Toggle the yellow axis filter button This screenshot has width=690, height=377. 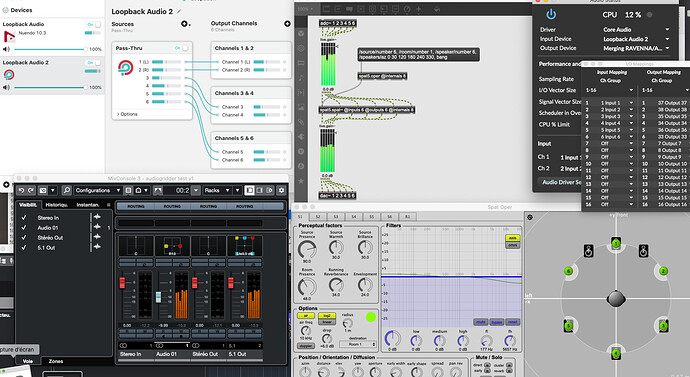tap(512, 238)
